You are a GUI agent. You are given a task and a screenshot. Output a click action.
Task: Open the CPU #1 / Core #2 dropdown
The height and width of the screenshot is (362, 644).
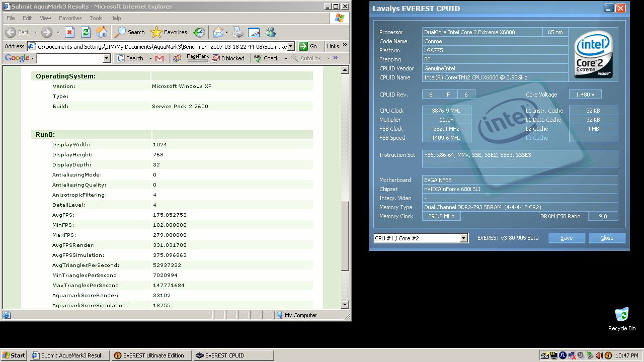click(x=463, y=238)
